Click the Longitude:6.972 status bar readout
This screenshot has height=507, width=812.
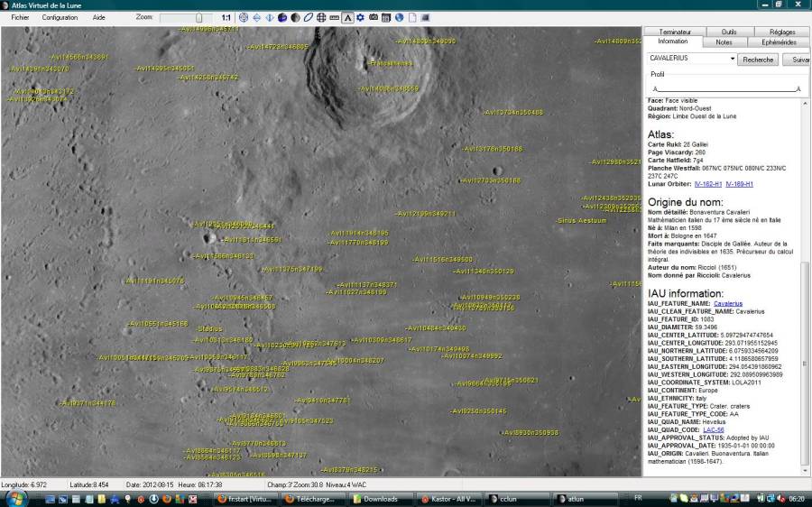(23, 484)
